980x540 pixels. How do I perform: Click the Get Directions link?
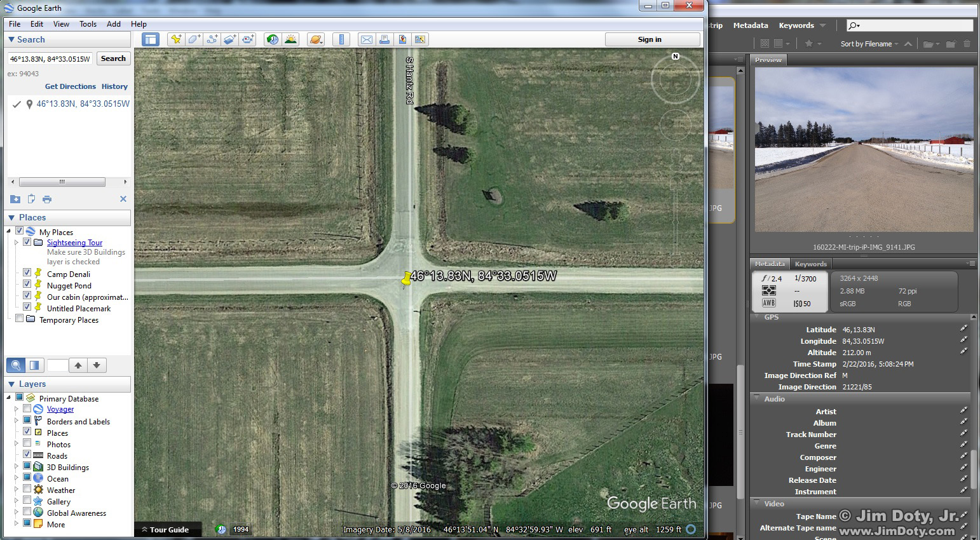coord(70,86)
